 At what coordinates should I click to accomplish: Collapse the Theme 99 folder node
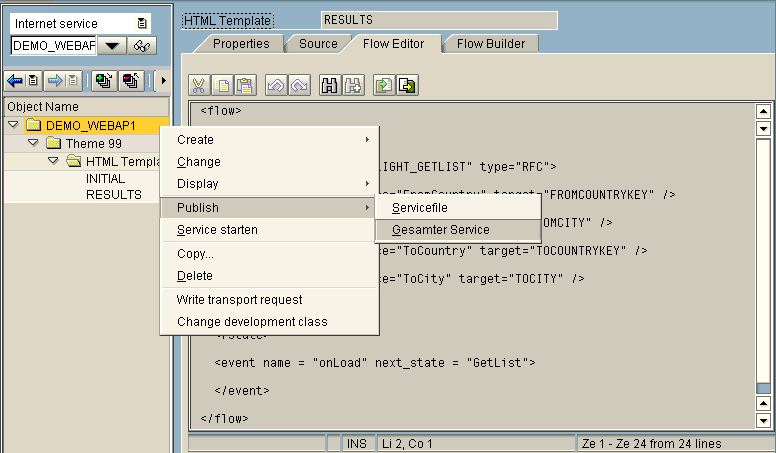point(33,143)
